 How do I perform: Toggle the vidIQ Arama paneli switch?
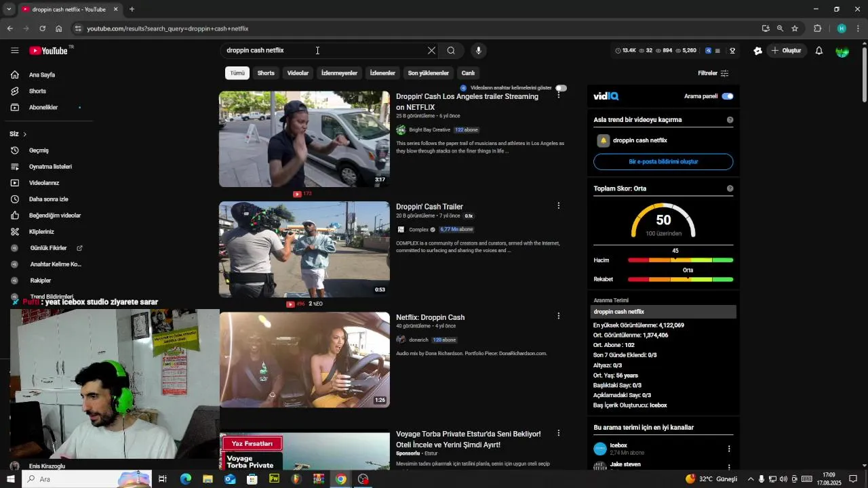(x=728, y=96)
